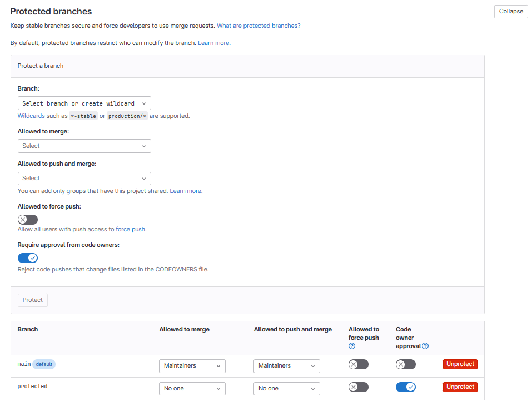Click help icon beside Code owner approval
Image resolution: width=532 pixels, height=416 pixels.
[x=425, y=346]
